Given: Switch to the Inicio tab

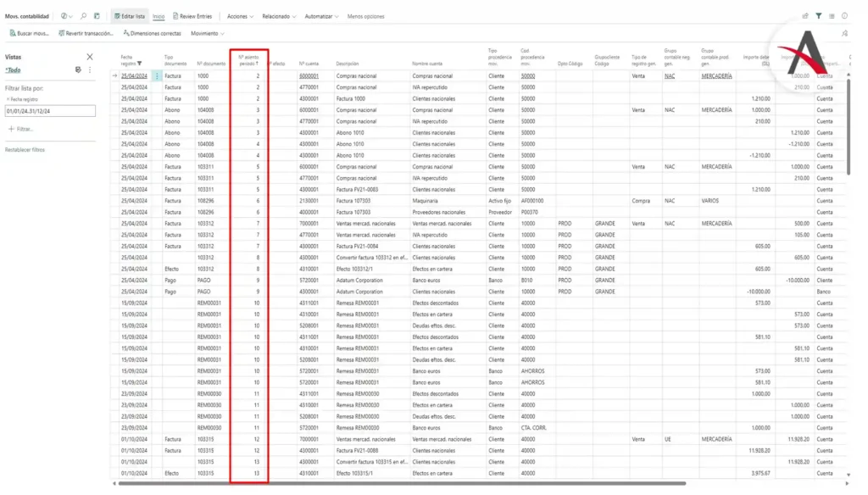Looking at the screenshot, I should (x=159, y=16).
